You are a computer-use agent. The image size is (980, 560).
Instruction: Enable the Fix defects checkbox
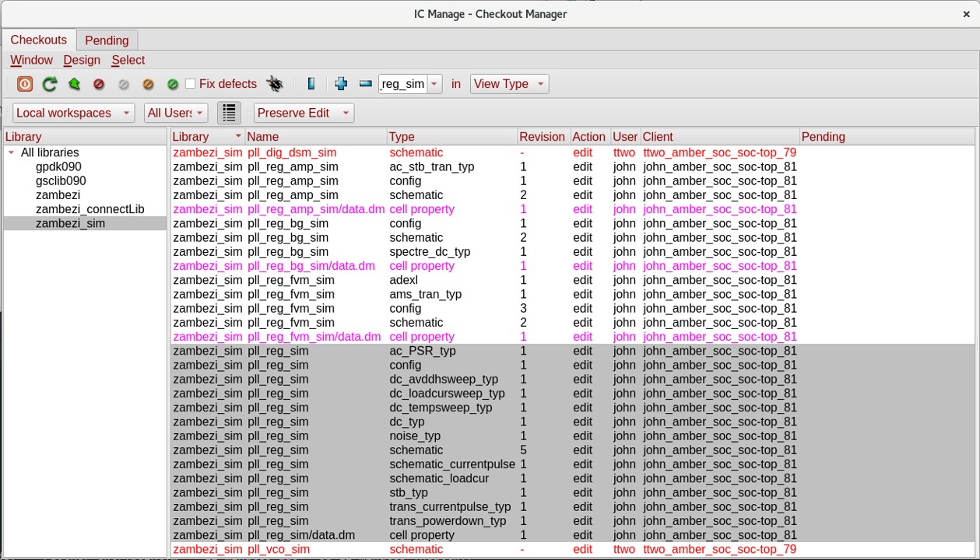pos(190,84)
